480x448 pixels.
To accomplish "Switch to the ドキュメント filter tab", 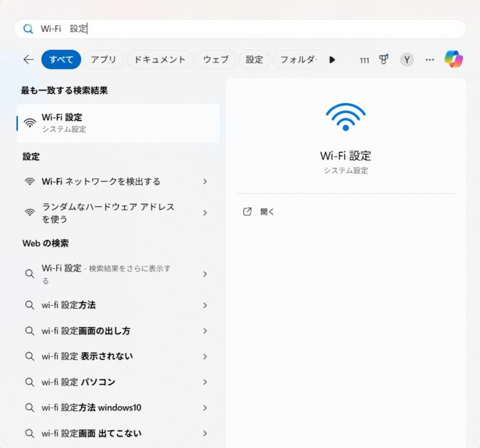I will 160,60.
